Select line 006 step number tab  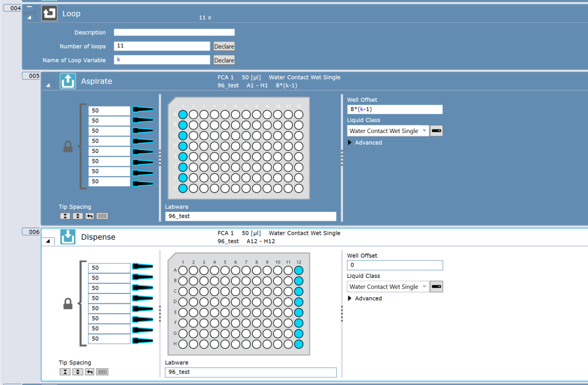coord(31,232)
